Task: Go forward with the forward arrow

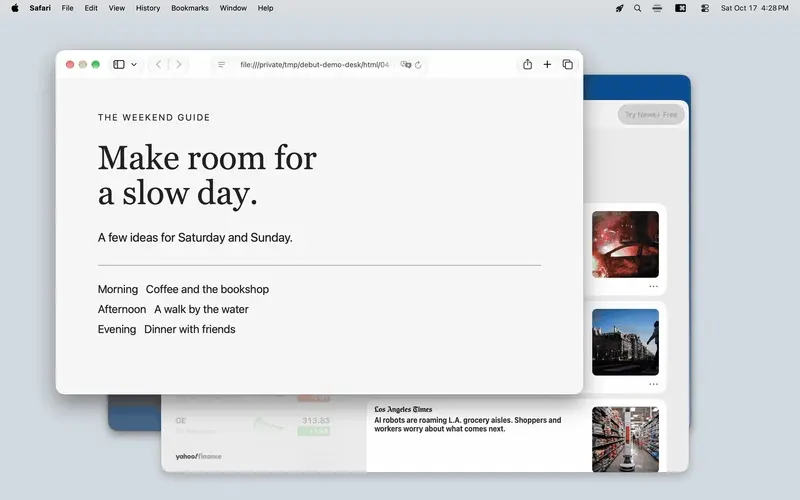Action: click(179, 64)
